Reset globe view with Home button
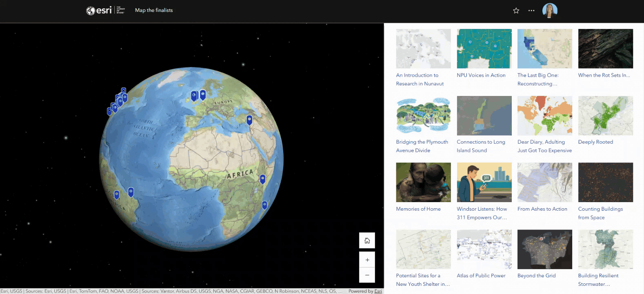This screenshot has width=644, height=294. 367,241
